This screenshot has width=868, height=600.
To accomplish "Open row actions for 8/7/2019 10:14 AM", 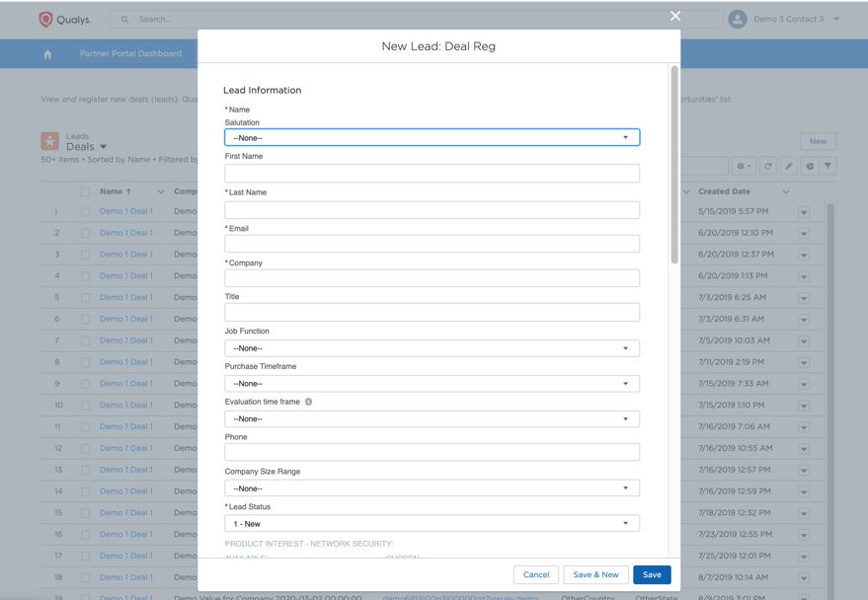I will pyautogui.click(x=804, y=578).
